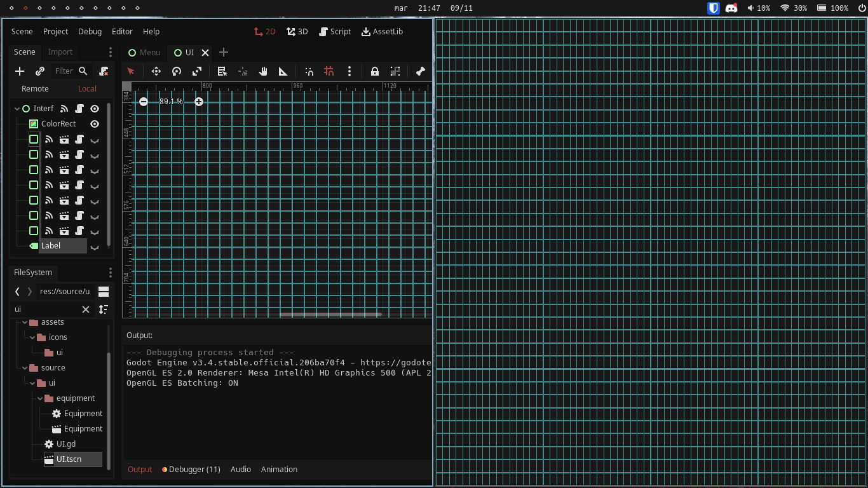The image size is (868, 488).
Task: Open the FileSystem sort options
Action: (104, 309)
